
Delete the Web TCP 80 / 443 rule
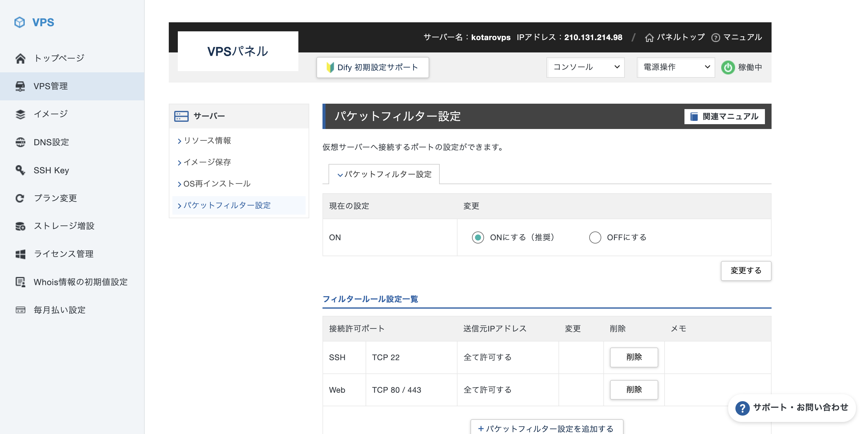point(634,390)
